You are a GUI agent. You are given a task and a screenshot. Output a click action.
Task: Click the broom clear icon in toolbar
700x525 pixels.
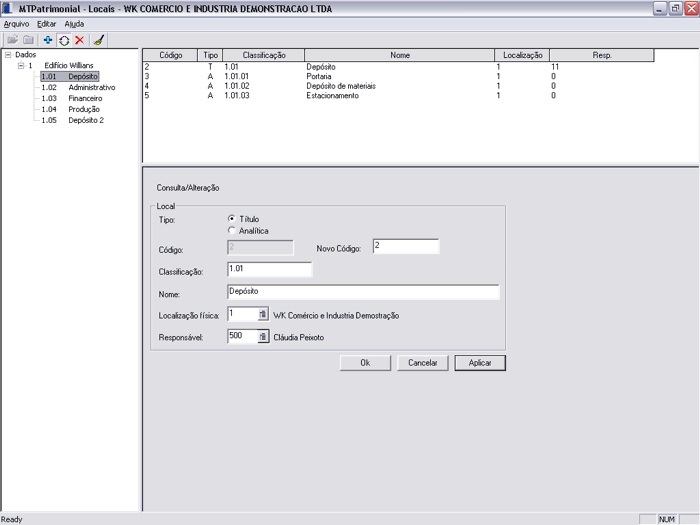pyautogui.click(x=98, y=40)
